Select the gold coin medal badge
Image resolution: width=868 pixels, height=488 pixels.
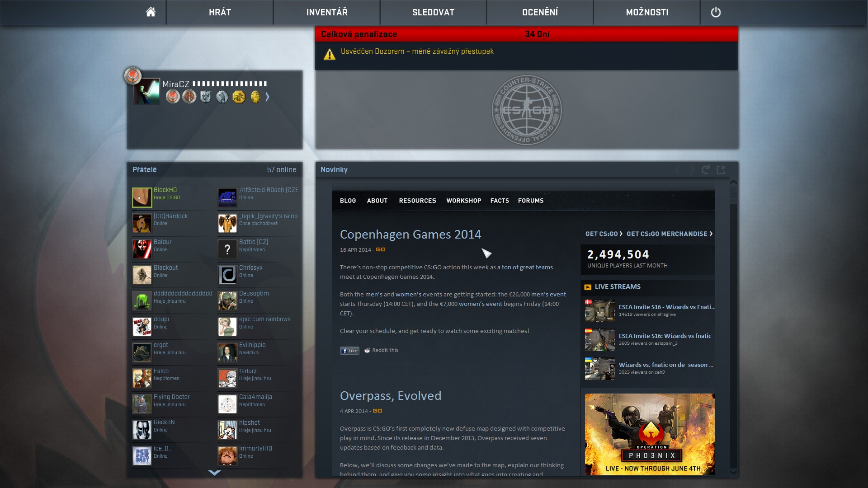(255, 97)
